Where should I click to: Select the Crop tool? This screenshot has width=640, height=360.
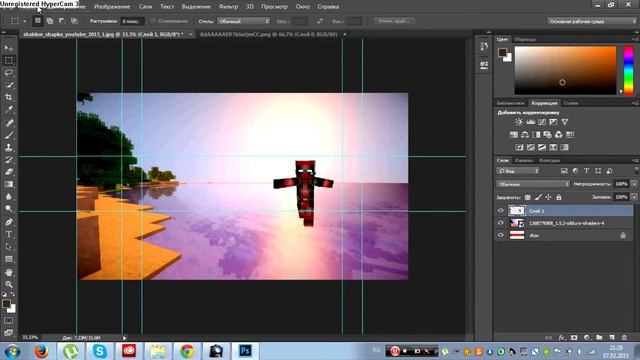tap(9, 97)
